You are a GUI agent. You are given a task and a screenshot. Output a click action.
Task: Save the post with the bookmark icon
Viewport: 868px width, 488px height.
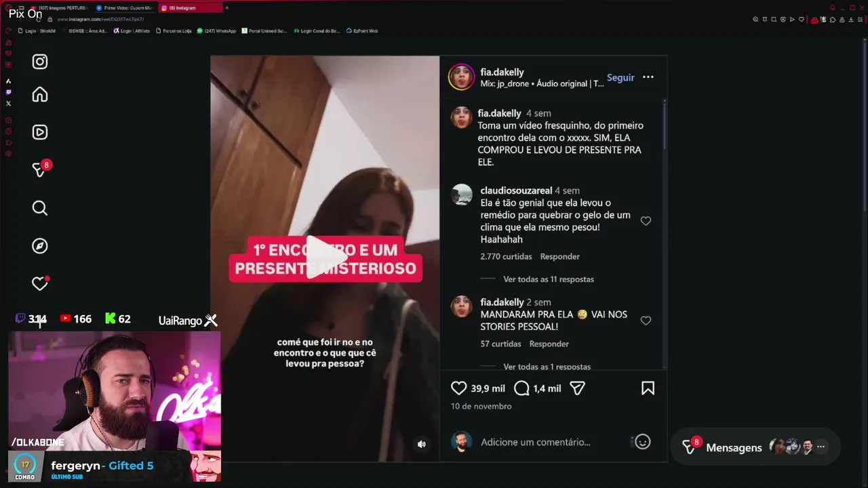pyautogui.click(x=648, y=388)
